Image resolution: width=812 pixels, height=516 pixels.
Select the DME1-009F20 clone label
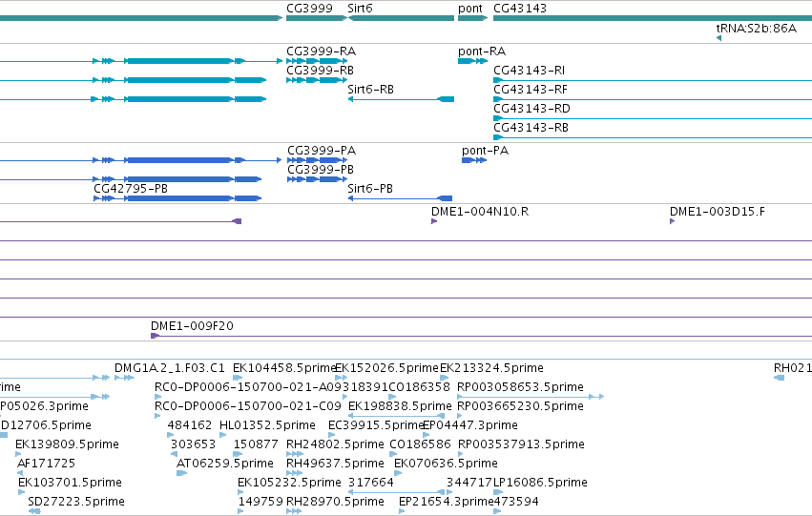coord(192,326)
